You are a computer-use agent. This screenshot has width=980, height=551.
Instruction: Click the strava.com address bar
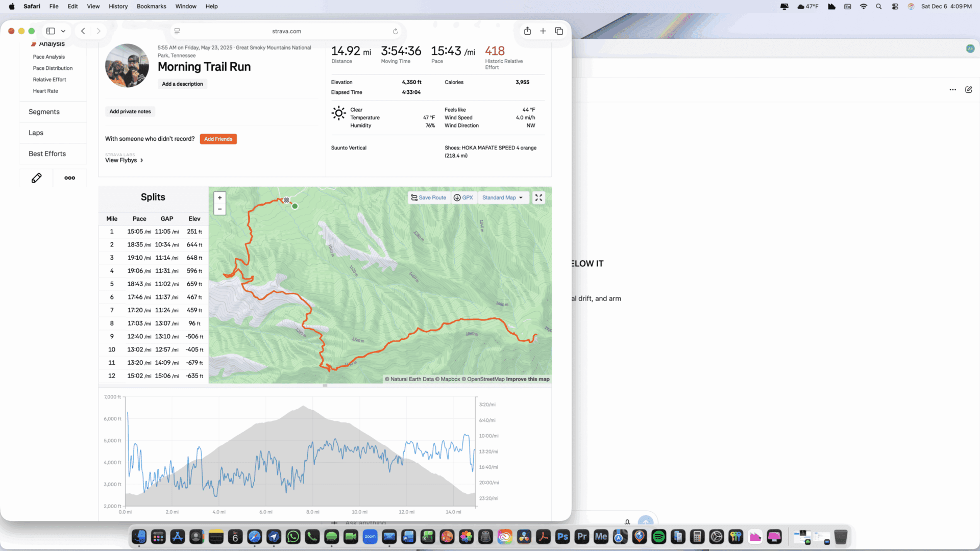click(x=286, y=31)
